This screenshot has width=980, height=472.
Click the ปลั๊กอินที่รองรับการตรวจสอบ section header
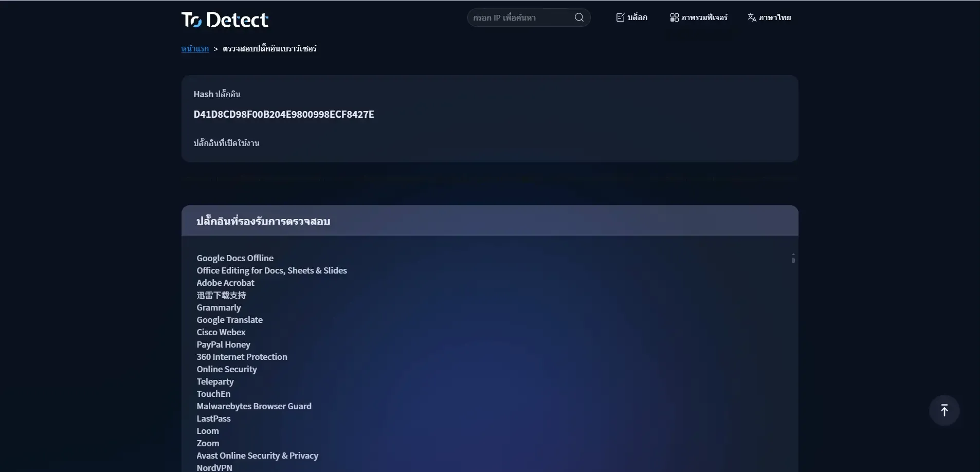click(x=263, y=221)
